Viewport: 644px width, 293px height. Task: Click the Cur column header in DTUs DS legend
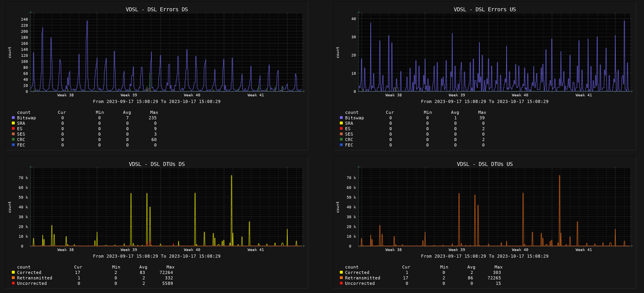(78, 267)
